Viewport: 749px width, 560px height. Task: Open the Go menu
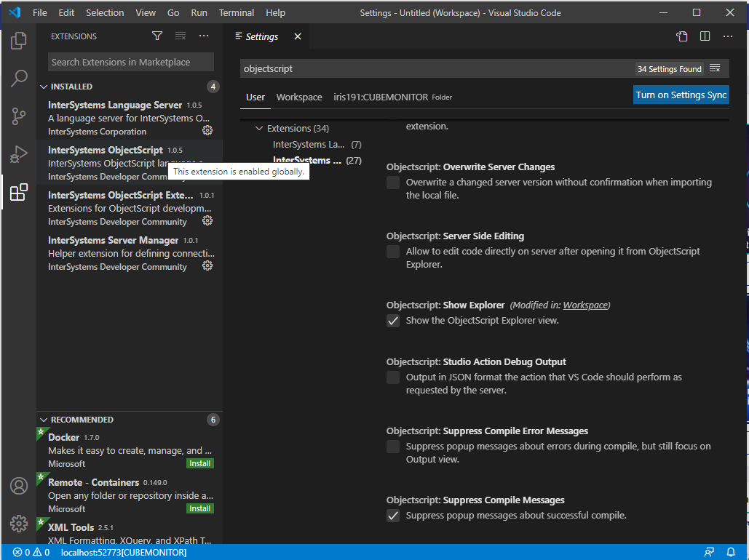(x=173, y=13)
